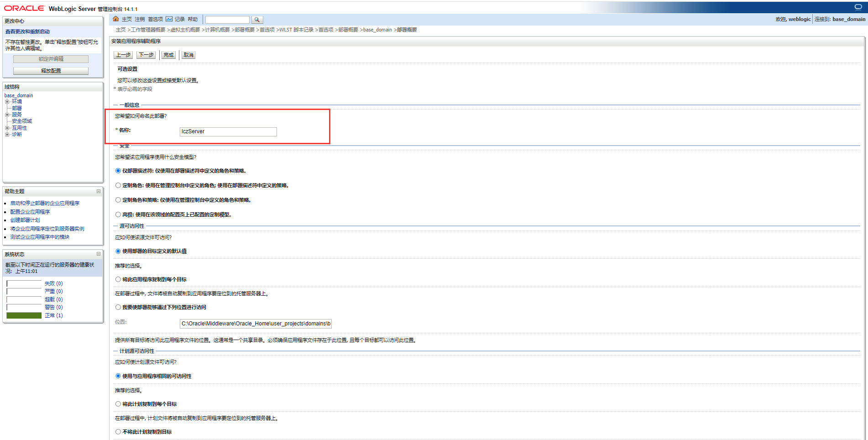Click the home (主页) house icon

116,19
